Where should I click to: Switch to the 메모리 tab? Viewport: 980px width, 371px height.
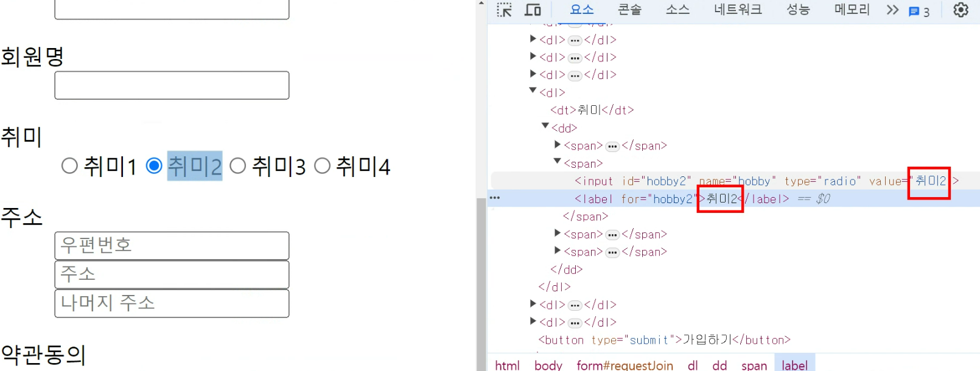click(852, 10)
